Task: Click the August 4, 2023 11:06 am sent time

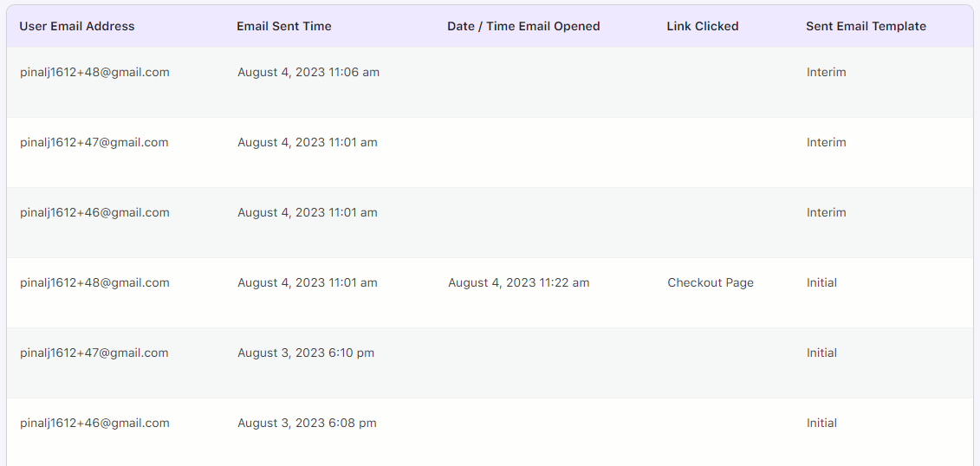Action: tap(308, 73)
